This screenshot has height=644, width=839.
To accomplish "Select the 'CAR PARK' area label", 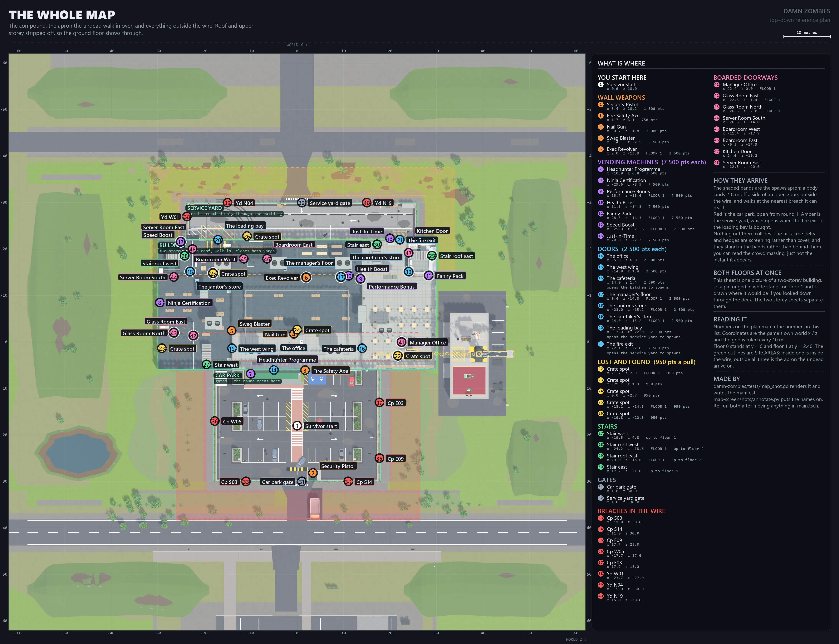I will pyautogui.click(x=227, y=375).
